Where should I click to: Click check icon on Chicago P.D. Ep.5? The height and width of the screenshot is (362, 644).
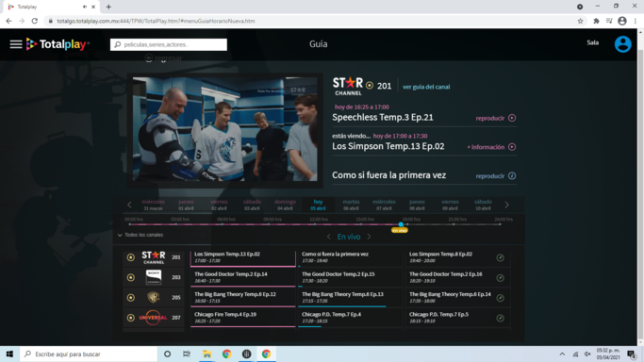501,318
